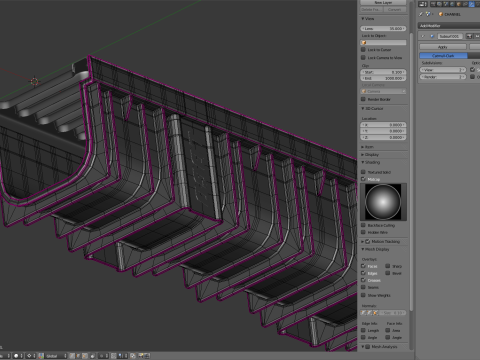Click the 3D Cursor Z location field
Image resolution: width=480 pixels, height=360 pixels.
[383, 137]
